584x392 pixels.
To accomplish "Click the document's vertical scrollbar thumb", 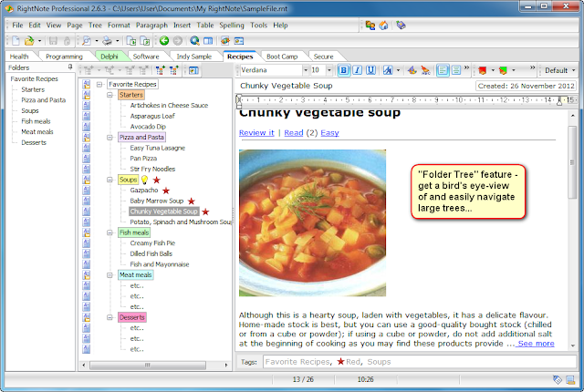I will click(x=572, y=162).
